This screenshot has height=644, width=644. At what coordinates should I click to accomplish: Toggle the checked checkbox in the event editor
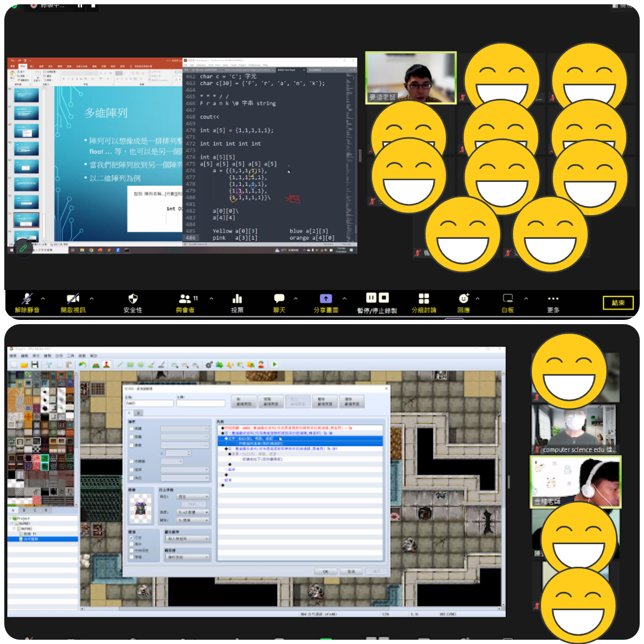(132, 537)
